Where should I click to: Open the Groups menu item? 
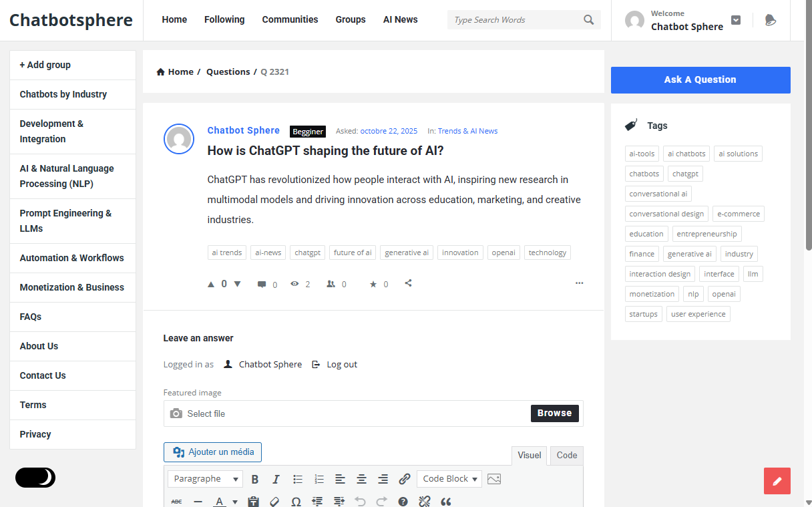coord(351,19)
